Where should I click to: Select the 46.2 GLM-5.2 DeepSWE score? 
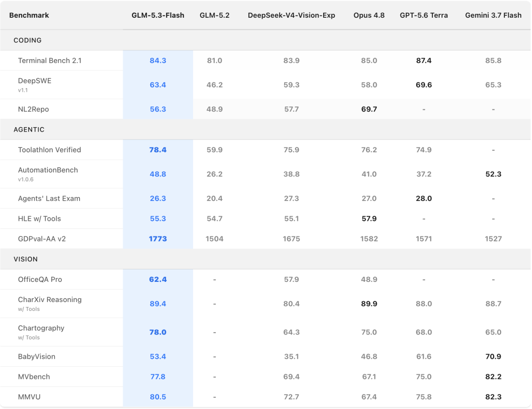pos(214,85)
